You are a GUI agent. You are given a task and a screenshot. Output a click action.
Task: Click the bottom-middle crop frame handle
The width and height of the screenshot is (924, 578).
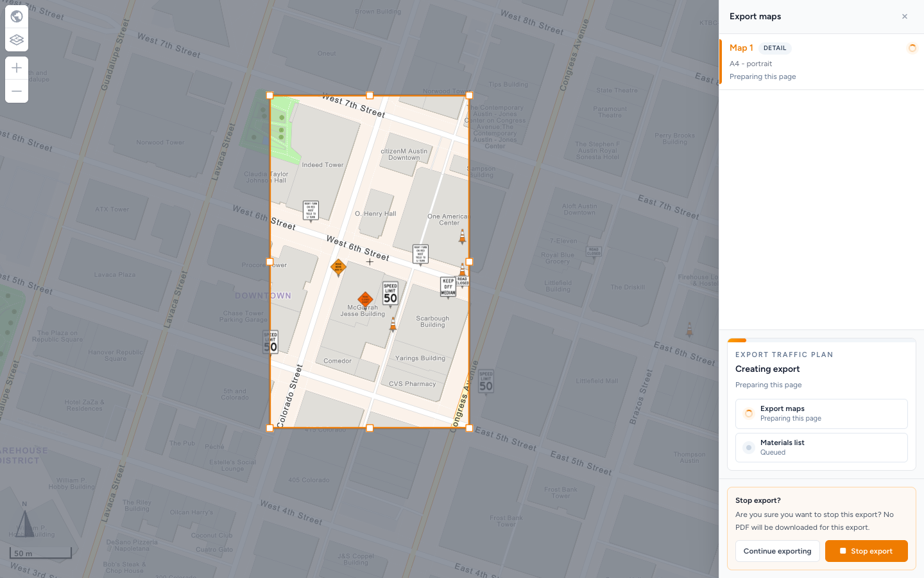point(370,428)
